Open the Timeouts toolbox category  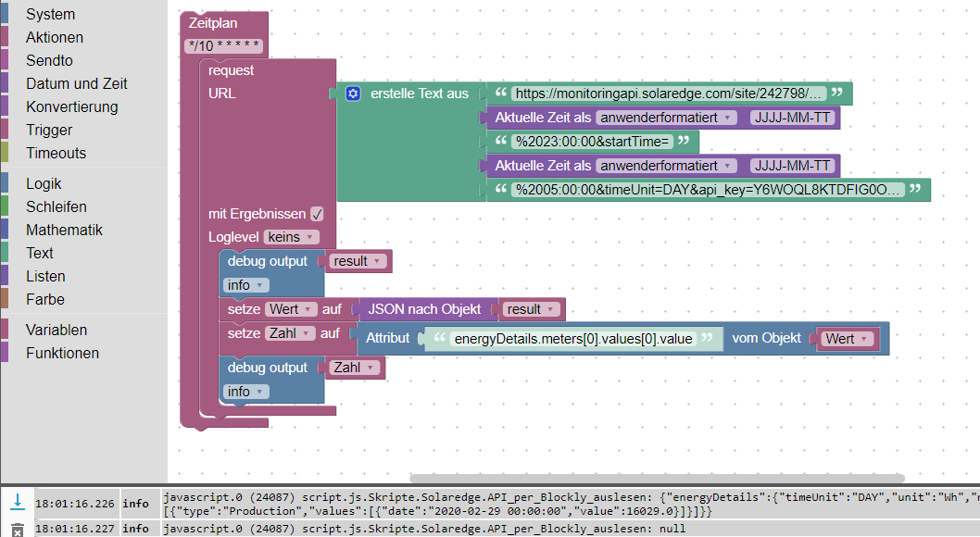pyautogui.click(x=57, y=153)
